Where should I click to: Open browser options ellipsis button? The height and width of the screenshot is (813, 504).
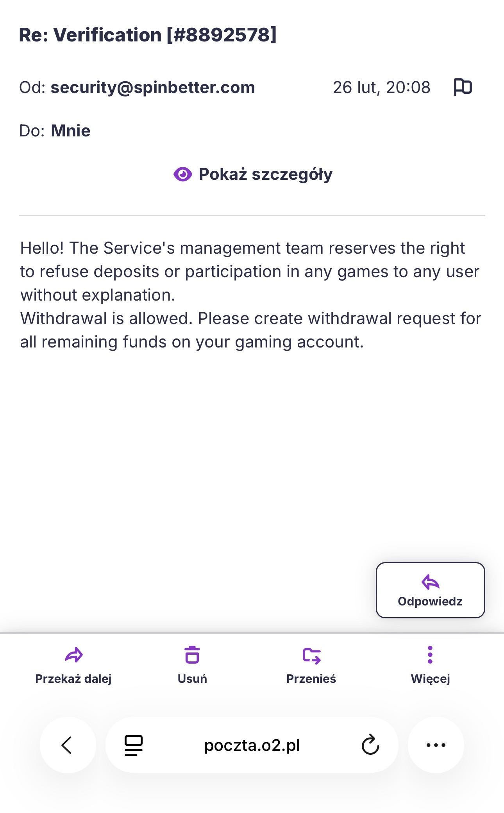436,745
